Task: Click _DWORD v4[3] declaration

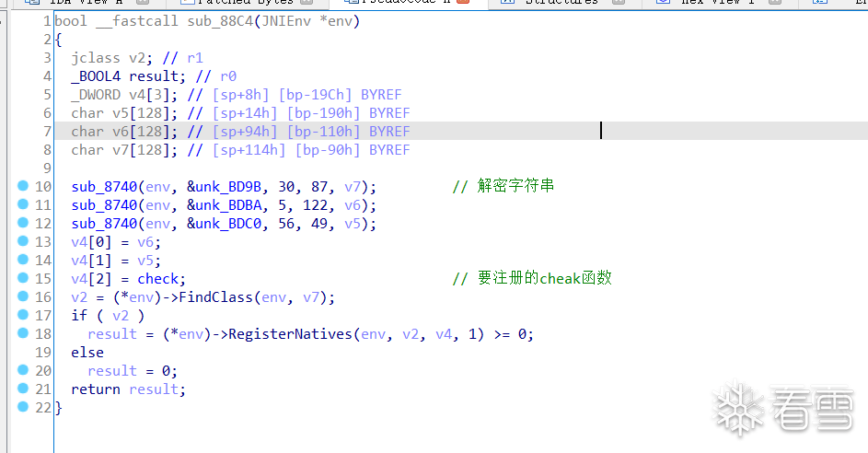Action: (x=124, y=95)
